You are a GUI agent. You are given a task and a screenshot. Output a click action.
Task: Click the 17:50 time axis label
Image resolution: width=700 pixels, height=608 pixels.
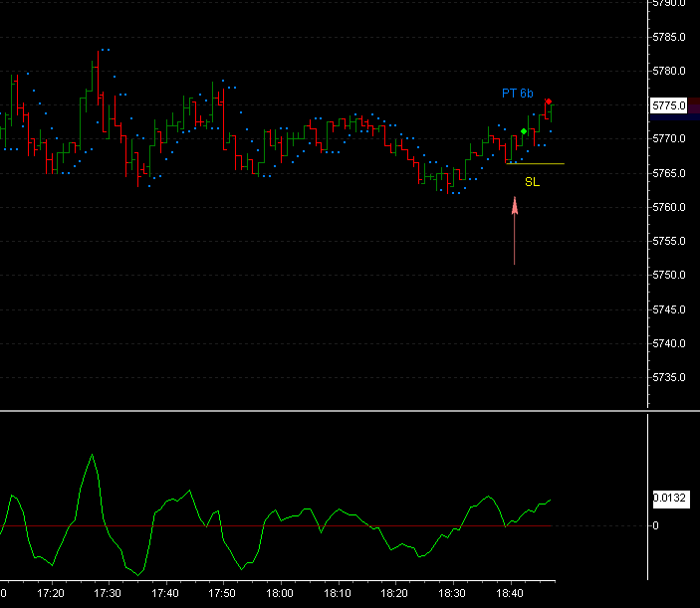222,593
